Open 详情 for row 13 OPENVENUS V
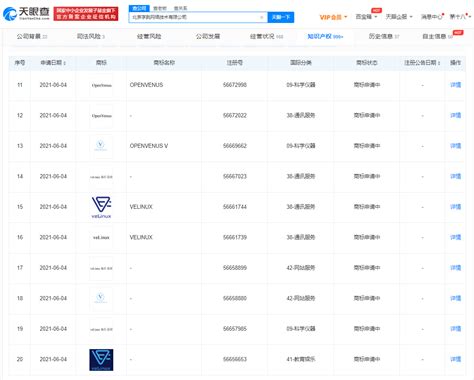This screenshot has width=474, height=380. coord(455,146)
